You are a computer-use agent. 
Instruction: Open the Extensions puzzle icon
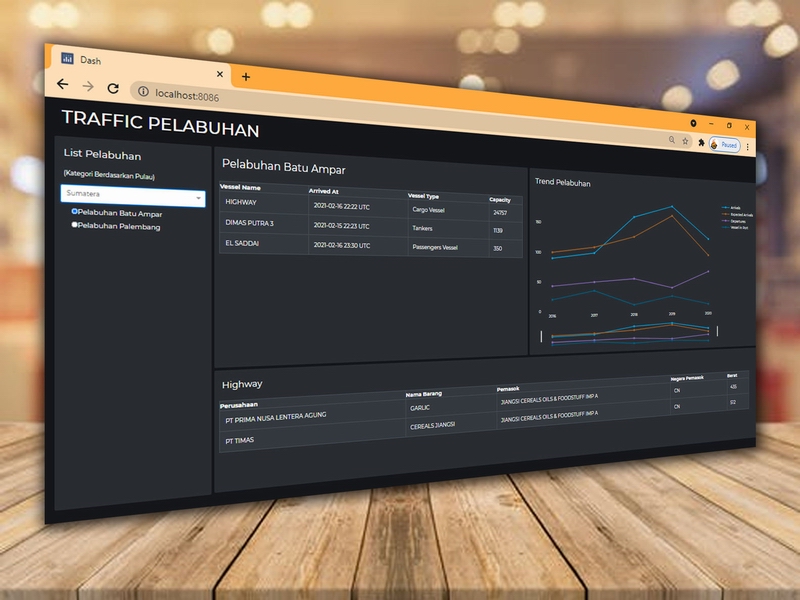tap(701, 143)
